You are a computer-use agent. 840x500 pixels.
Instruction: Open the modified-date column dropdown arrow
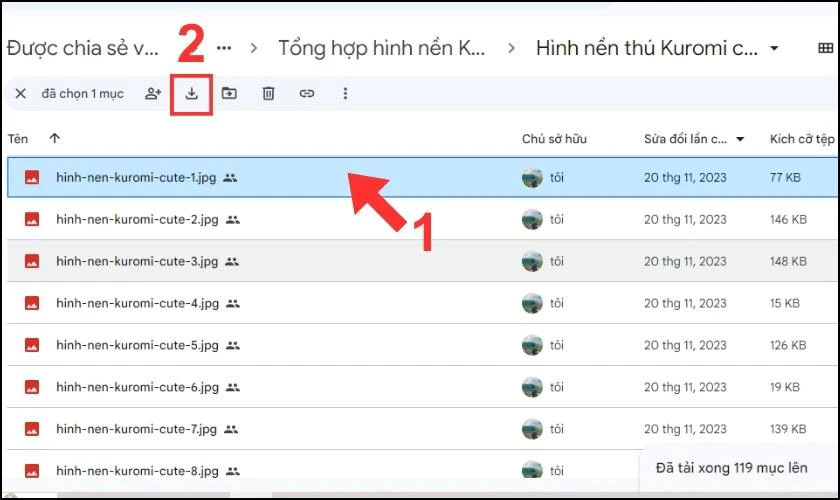pyautogui.click(x=740, y=139)
